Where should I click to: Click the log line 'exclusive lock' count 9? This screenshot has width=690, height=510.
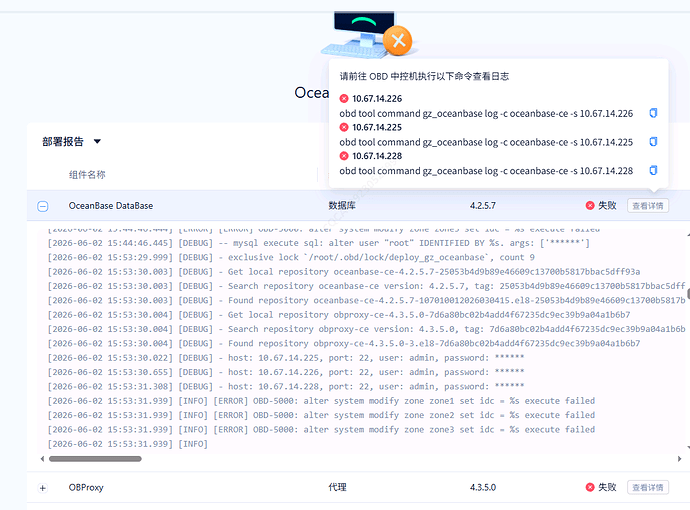click(x=291, y=257)
